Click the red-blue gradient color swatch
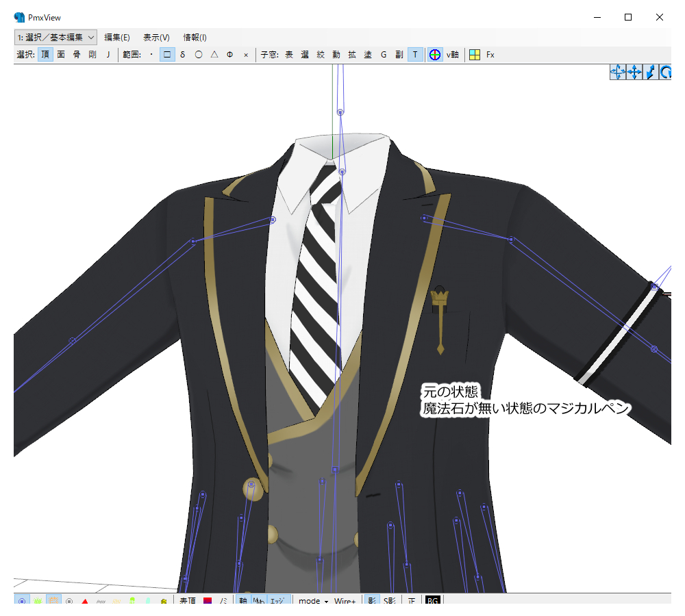685x616 pixels. pos(208,600)
